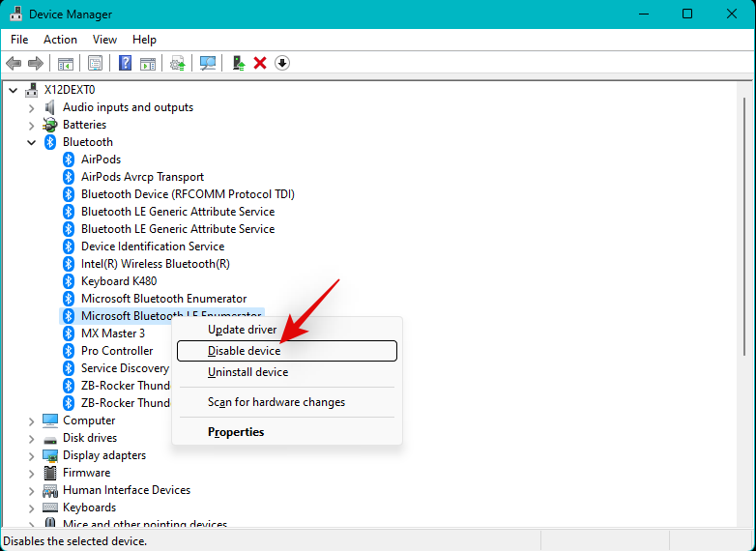This screenshot has height=551, width=756.
Task: Open the Properties sheet toolbar icon
Action: pyautogui.click(x=95, y=63)
